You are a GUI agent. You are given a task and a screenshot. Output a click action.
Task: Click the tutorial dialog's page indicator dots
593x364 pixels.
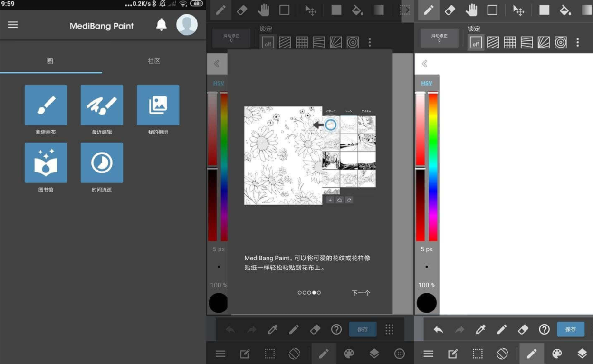pyautogui.click(x=309, y=293)
